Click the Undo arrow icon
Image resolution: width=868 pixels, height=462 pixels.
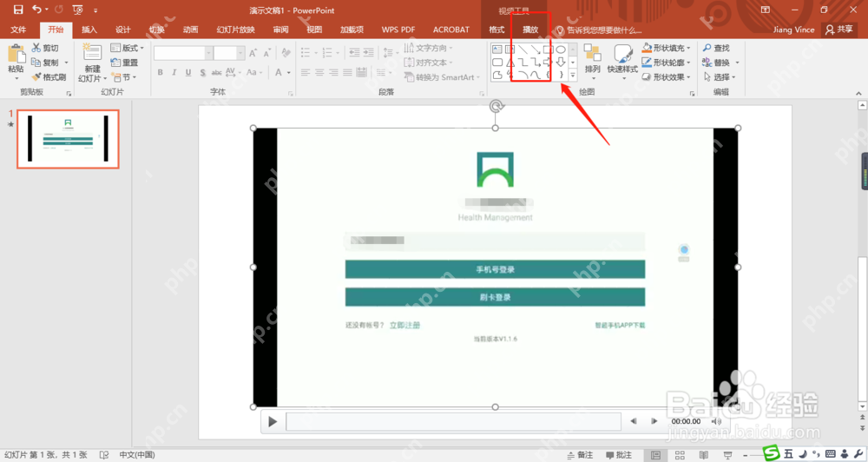click(37, 10)
